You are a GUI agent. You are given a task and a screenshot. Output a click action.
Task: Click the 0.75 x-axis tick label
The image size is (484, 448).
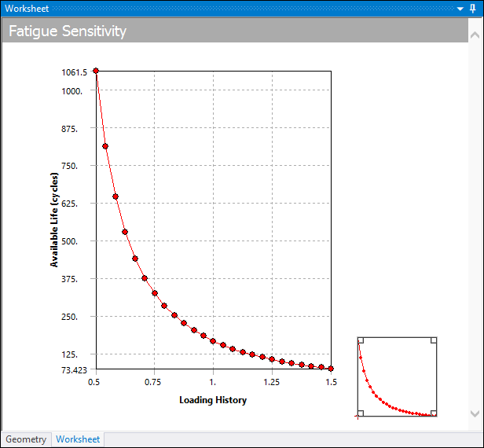point(152,382)
